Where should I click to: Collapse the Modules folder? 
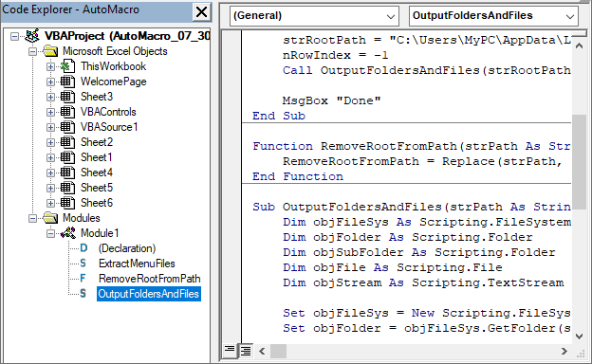click(x=33, y=218)
